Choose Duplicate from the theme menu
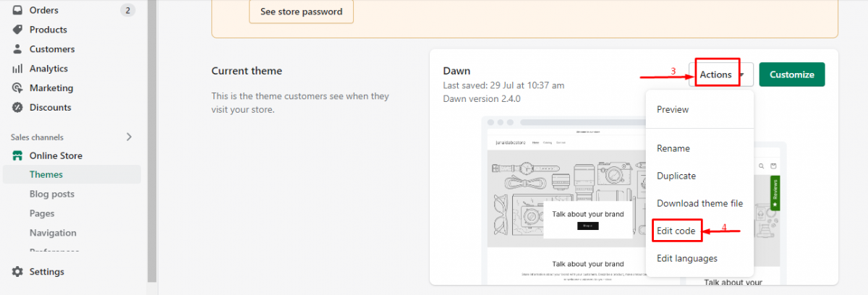Image resolution: width=868 pixels, height=295 pixels. [676, 176]
